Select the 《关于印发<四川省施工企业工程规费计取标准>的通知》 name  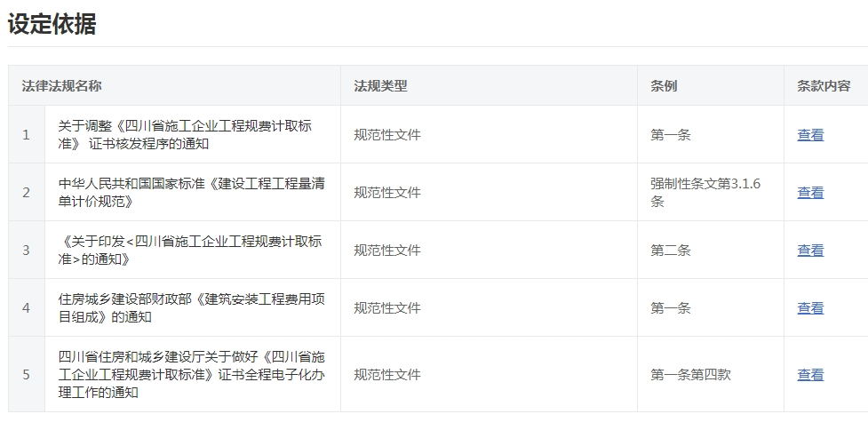tap(190, 251)
